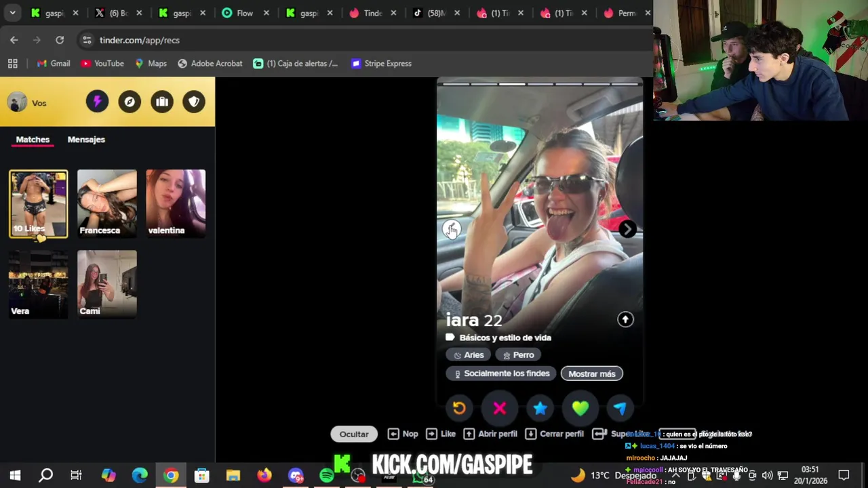The height and width of the screenshot is (488, 868).
Task: Go back with browser back arrow
Action: click(14, 40)
